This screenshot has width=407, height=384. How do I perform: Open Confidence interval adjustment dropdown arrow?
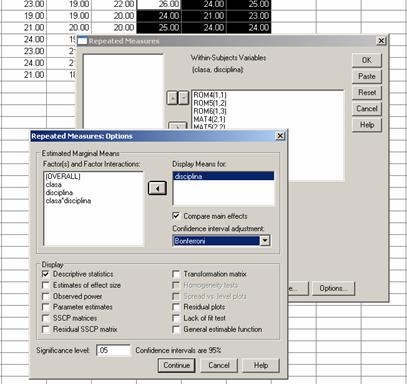pyautogui.click(x=265, y=241)
